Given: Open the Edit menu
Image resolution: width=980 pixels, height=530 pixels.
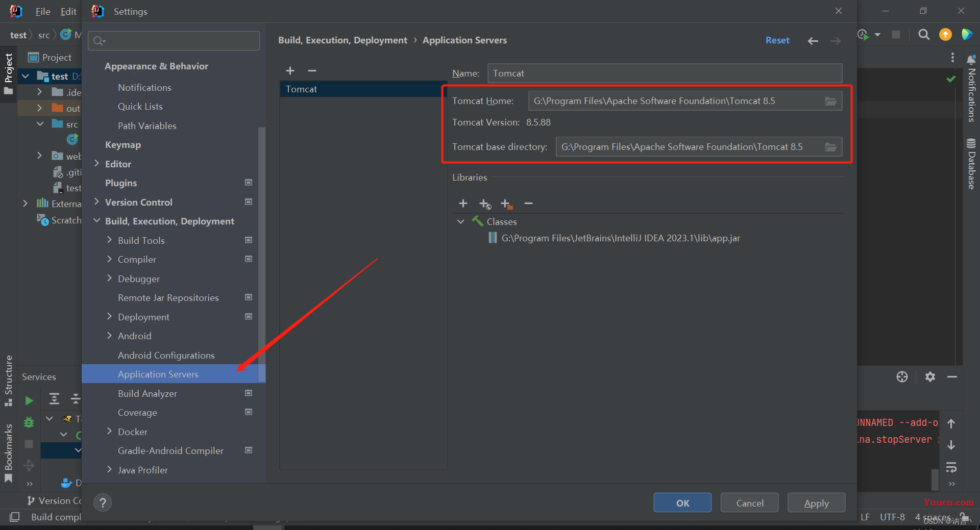Looking at the screenshot, I should (68, 11).
